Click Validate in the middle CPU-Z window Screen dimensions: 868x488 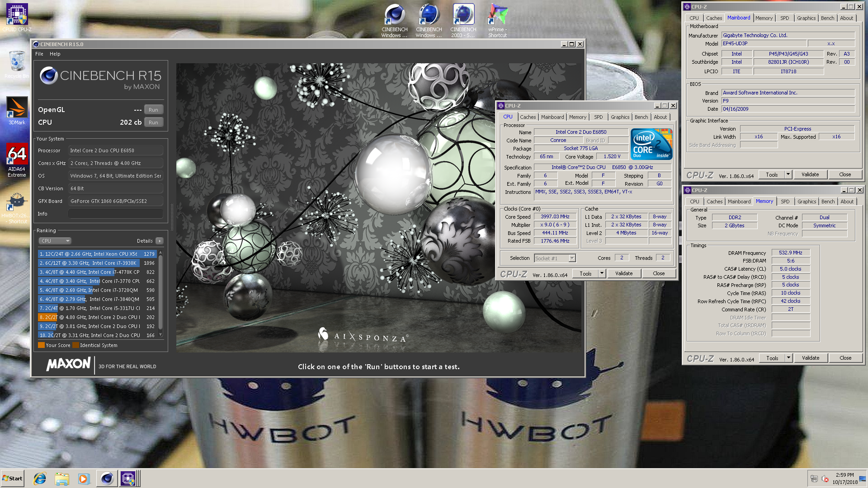624,273
